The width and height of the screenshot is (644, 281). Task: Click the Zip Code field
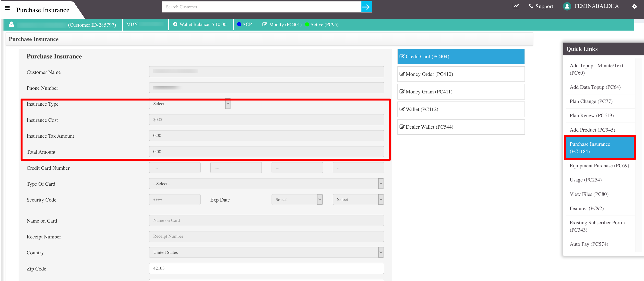[266, 269]
